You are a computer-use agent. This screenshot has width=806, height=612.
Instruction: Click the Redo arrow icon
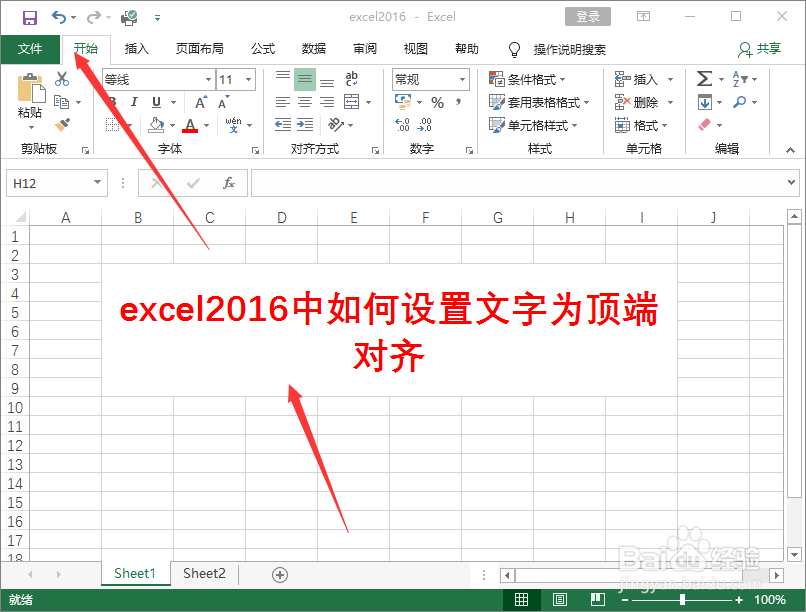tap(94, 18)
